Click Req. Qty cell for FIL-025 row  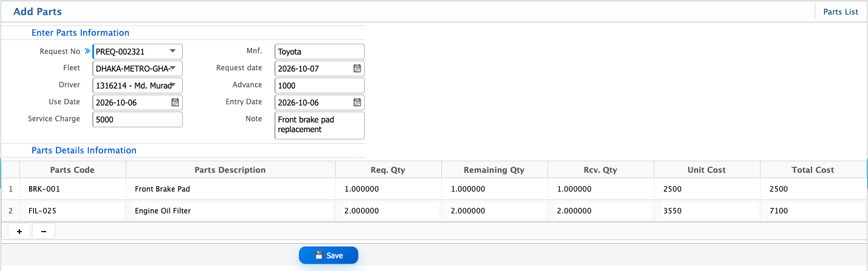tap(388, 211)
